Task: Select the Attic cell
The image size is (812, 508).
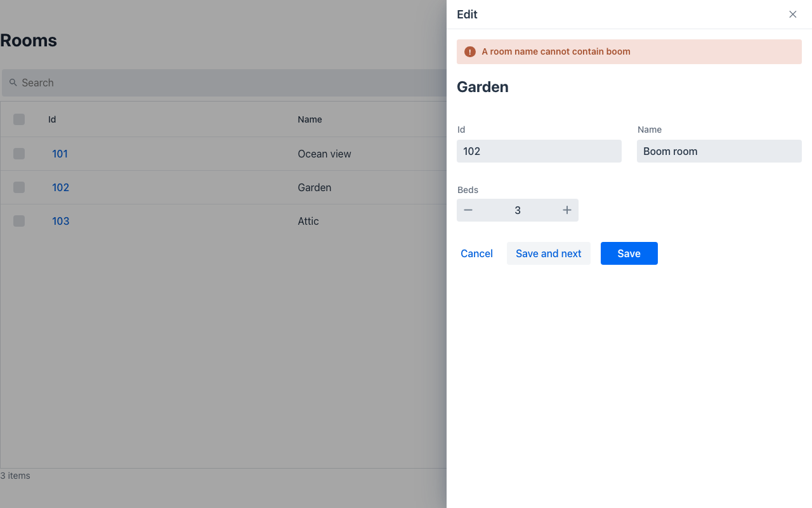Action: [308, 221]
